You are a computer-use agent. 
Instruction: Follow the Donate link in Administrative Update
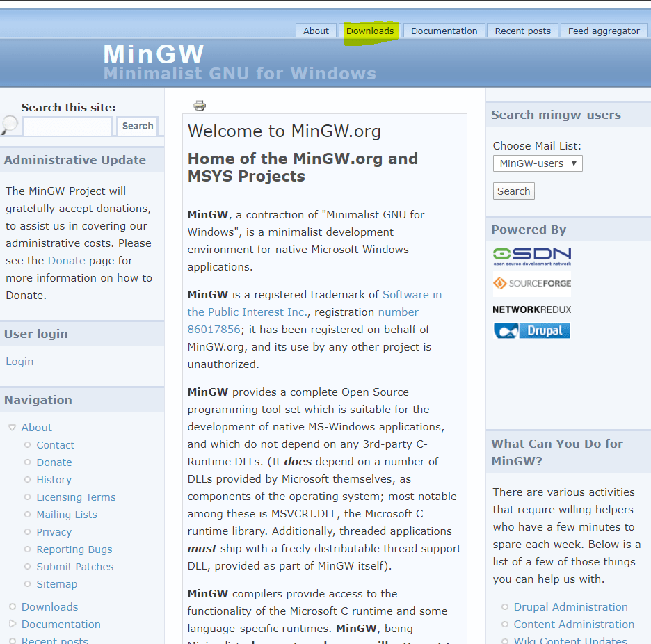[67, 261]
